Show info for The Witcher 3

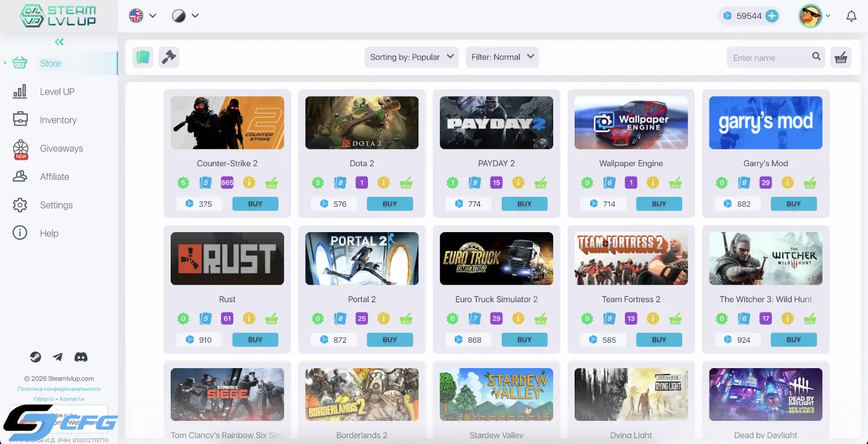coord(788,319)
